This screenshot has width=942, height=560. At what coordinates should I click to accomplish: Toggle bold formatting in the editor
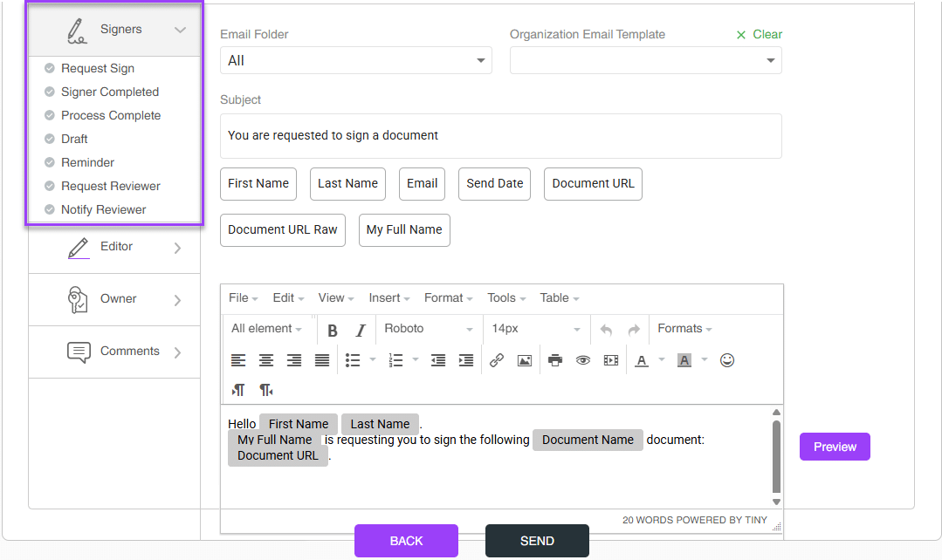pos(333,331)
